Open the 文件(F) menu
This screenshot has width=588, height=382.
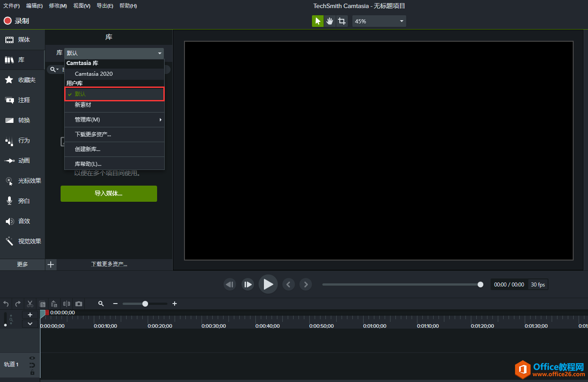click(12, 6)
